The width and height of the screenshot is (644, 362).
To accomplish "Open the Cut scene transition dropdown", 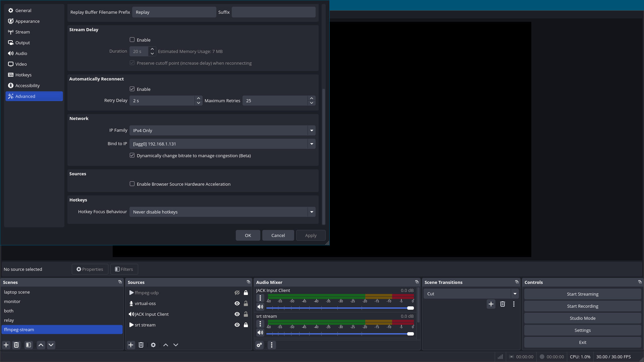I will [471, 294].
